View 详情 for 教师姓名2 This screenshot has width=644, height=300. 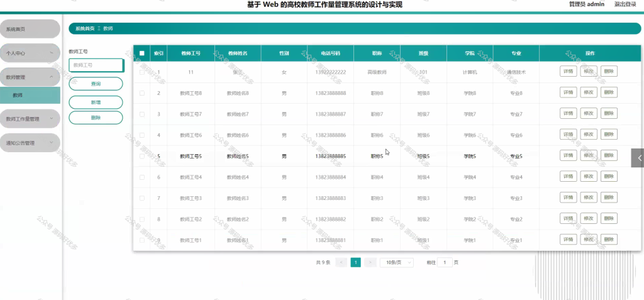568,218
